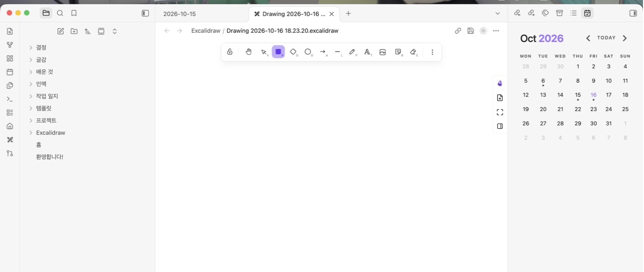
Task: Open the Tags panel
Action: (545, 13)
